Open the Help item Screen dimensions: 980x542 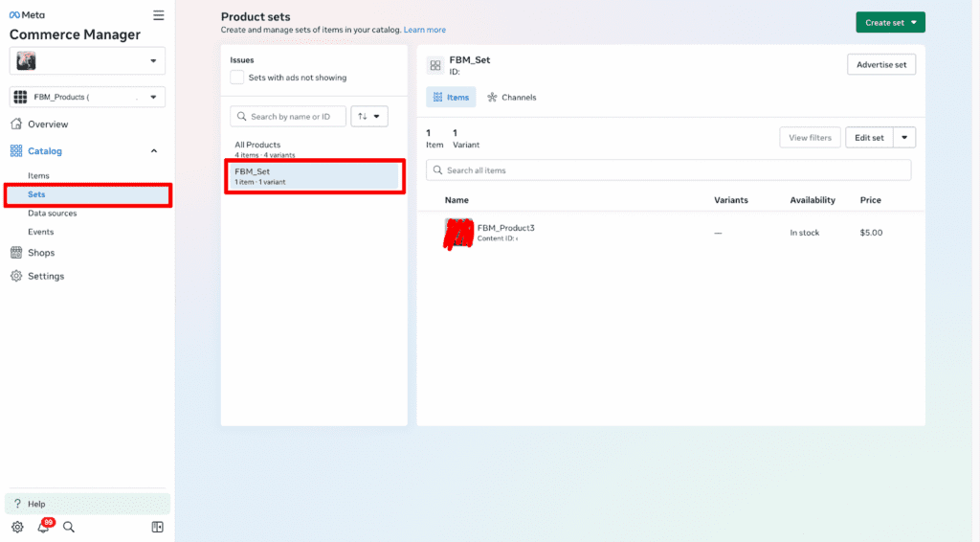tap(87, 504)
